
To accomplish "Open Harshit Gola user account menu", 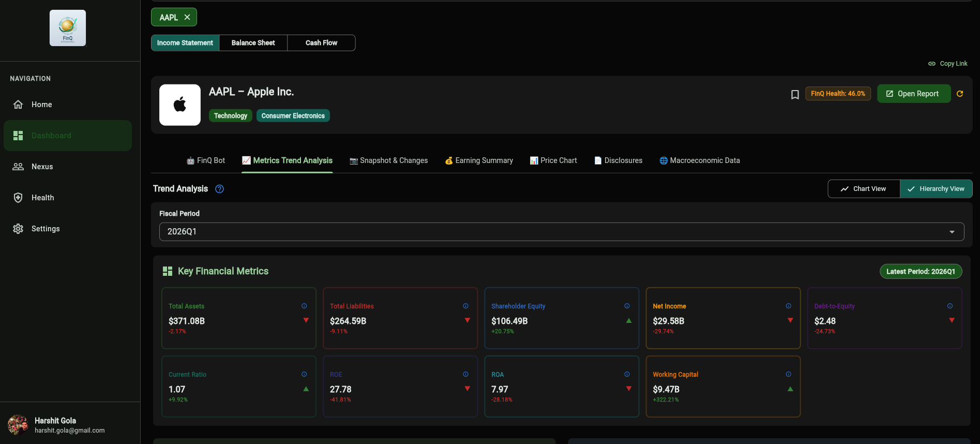I will 57,425.
